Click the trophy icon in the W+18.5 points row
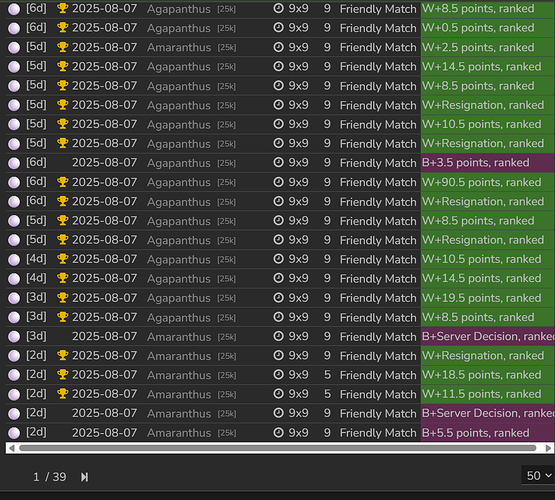Image resolution: width=555 pixels, height=500 pixels. (63, 374)
